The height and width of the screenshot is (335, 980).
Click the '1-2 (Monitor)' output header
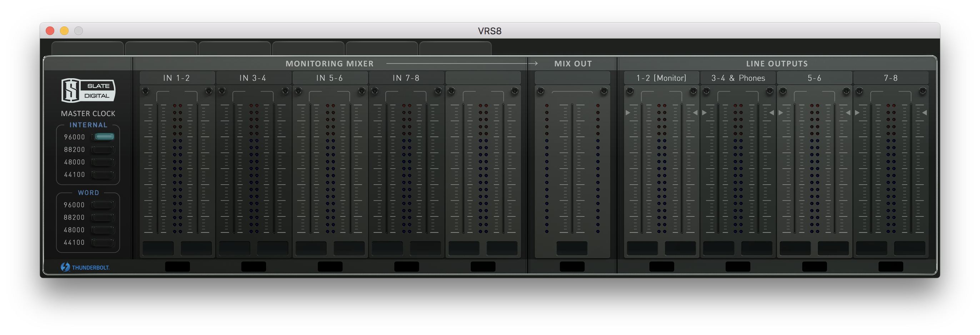click(x=661, y=78)
